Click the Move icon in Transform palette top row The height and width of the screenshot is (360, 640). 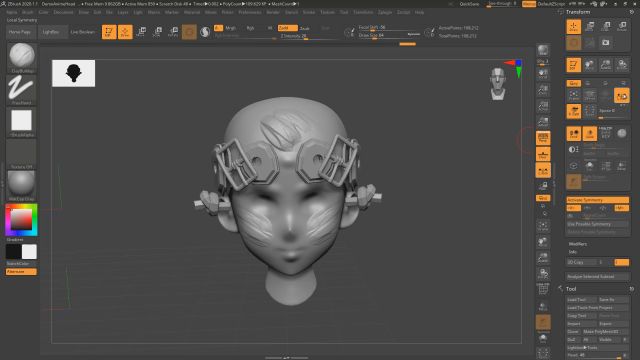590,27
